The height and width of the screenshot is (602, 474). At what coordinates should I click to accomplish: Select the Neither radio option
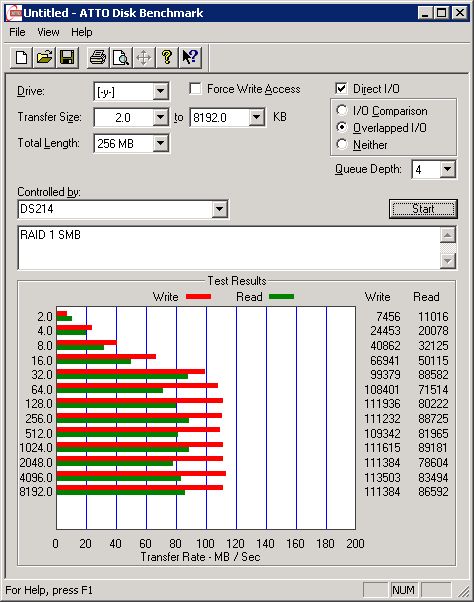pos(342,144)
